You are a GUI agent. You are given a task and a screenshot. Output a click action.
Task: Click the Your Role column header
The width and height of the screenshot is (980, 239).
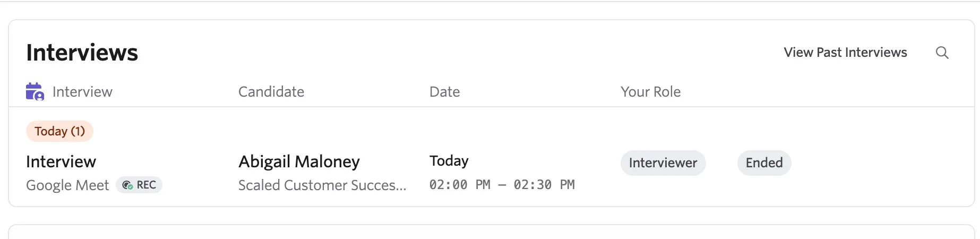point(650,92)
